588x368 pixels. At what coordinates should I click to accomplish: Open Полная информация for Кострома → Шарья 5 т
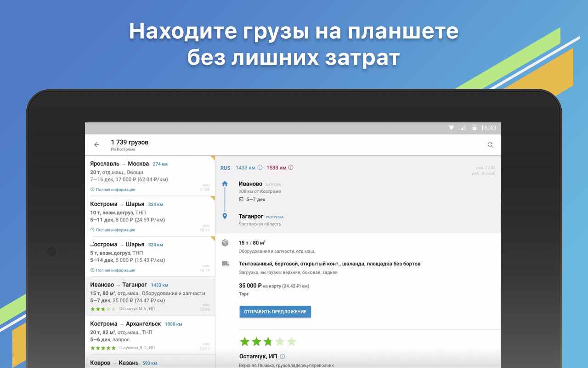113,270
